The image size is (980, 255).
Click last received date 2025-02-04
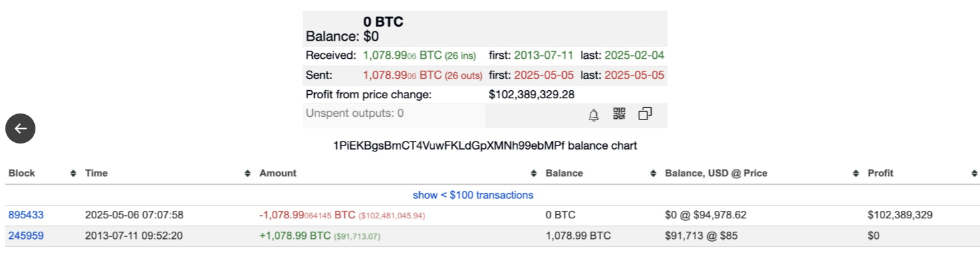[634, 55]
